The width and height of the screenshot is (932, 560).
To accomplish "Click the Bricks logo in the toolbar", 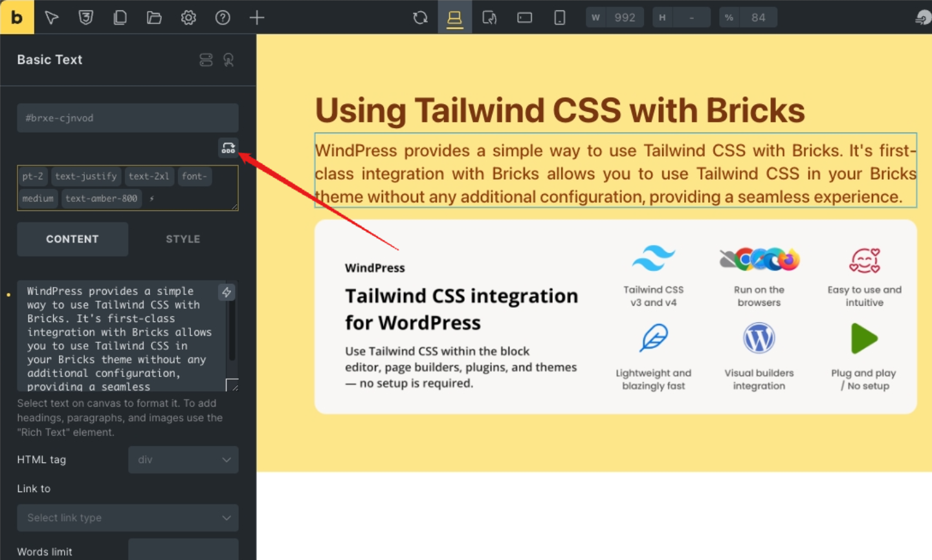I will pos(17,17).
